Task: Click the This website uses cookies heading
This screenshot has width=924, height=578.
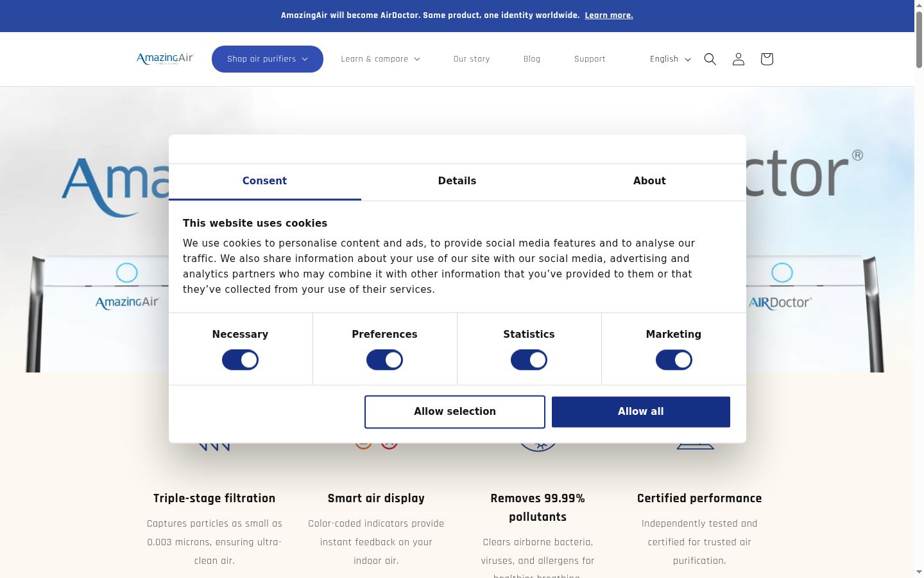Action: 255,223
